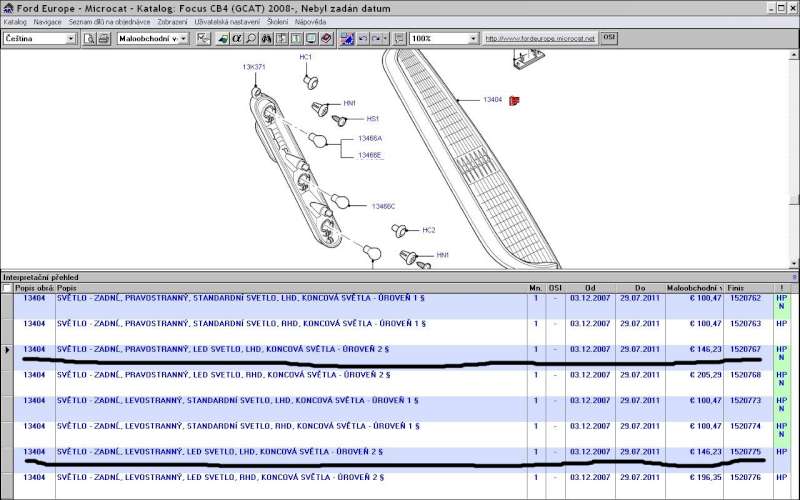Screen dimensions: 800x500
Task: Click the binoculars find icon
Action: (x=266, y=38)
